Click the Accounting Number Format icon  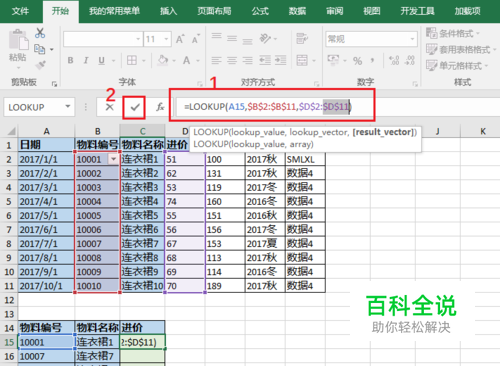pos(333,60)
